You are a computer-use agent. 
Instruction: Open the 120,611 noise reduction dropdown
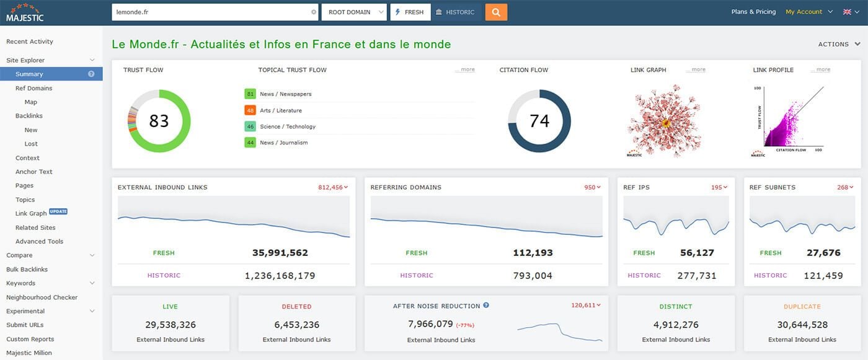pos(586,305)
